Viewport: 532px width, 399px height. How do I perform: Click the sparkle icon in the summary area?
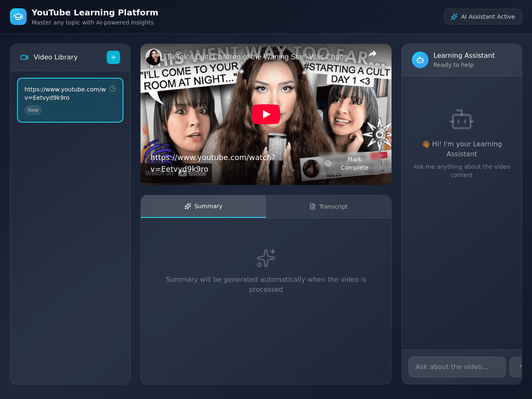(x=266, y=258)
